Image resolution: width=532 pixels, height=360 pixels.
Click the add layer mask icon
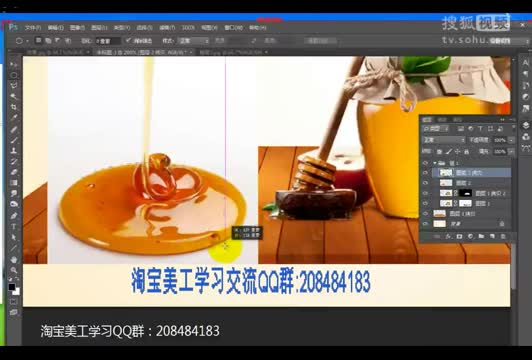pos(459,236)
